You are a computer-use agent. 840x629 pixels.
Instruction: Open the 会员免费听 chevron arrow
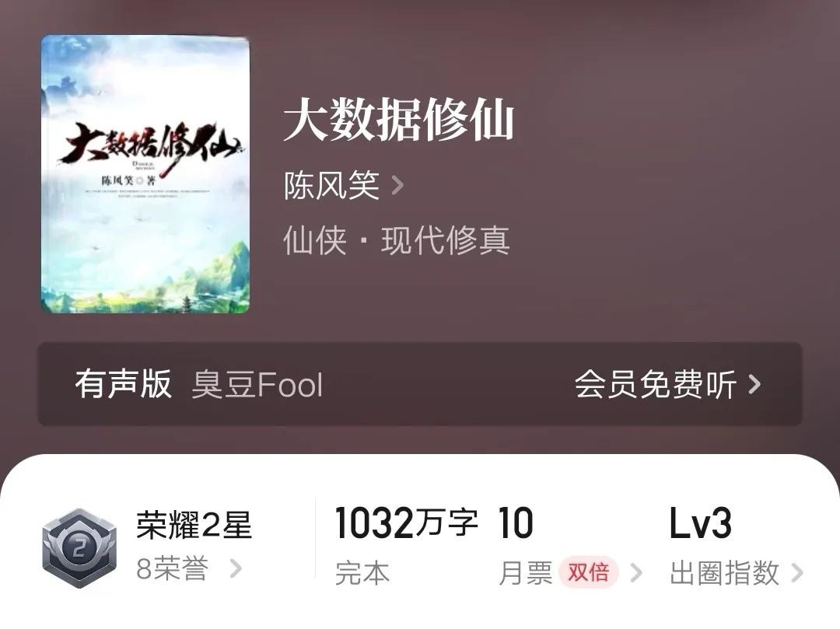click(754, 384)
